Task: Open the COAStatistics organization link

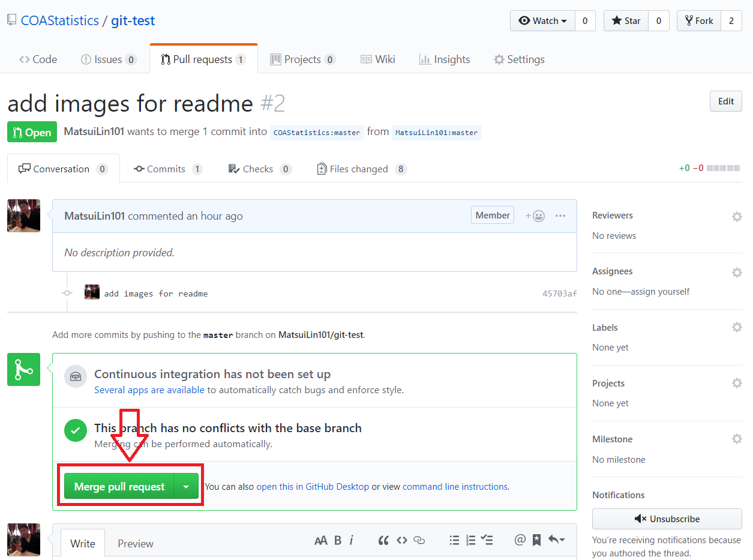Action: 60,20
